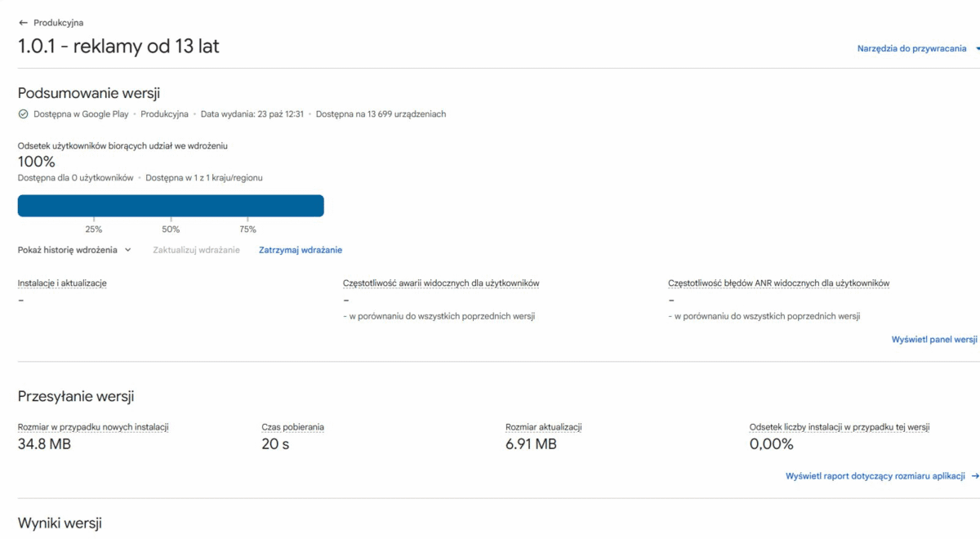Image resolution: width=980 pixels, height=539 pixels.
Task: Click Dostępna dla 0 użytkowników text
Action: click(75, 177)
